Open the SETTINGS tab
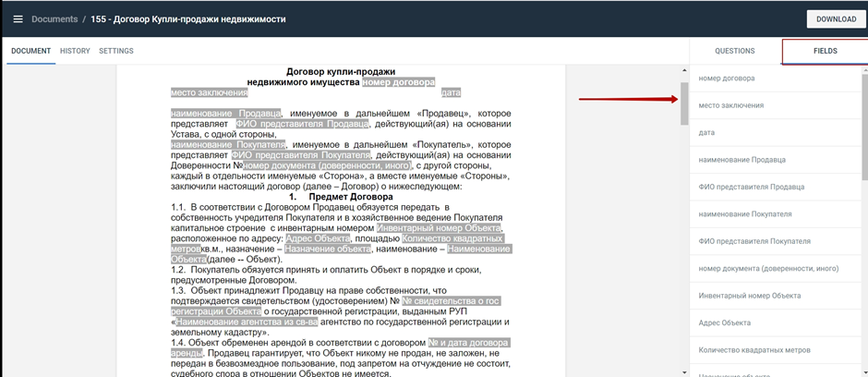Screen dimensions: 868x377 point(116,51)
